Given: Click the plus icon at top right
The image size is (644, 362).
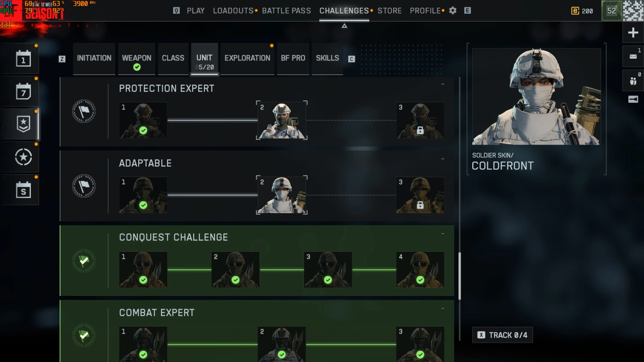Looking at the screenshot, I should (633, 33).
